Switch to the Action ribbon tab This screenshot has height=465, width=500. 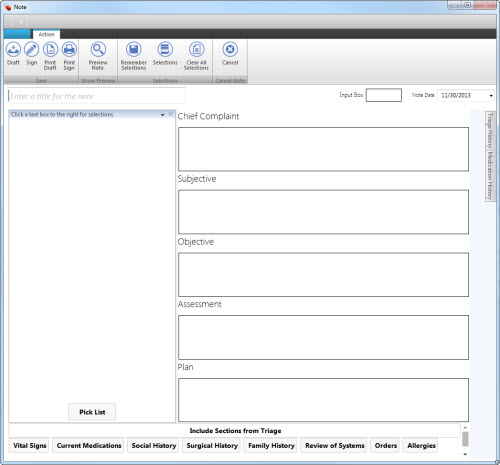[x=46, y=34]
